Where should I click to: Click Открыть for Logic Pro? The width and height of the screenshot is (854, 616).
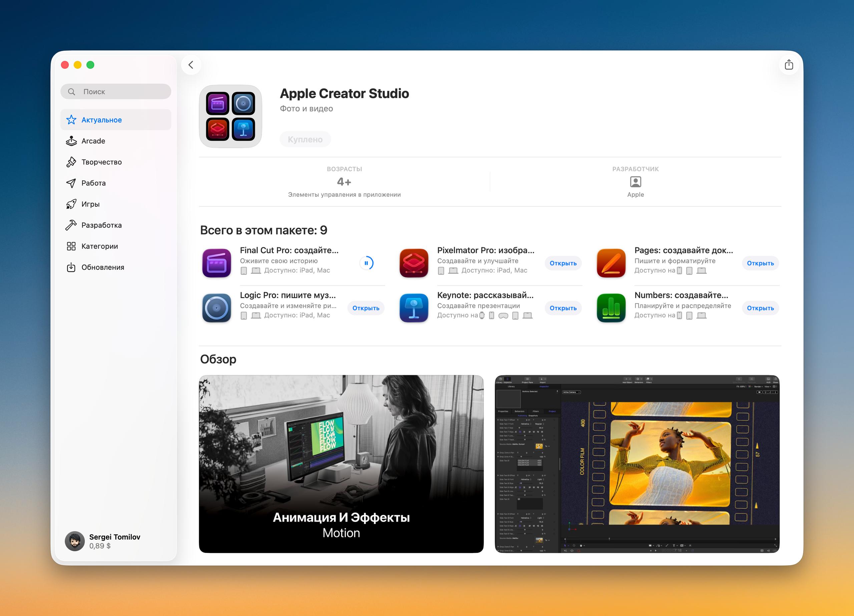coord(366,308)
